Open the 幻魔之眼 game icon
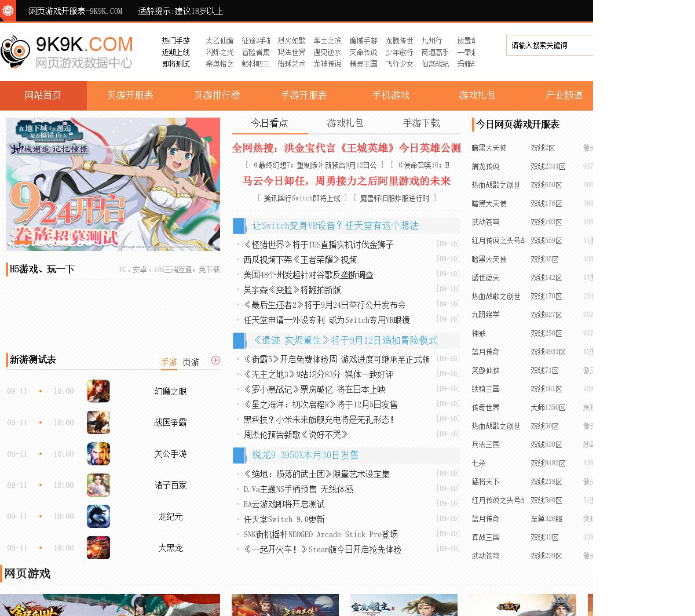This screenshot has width=695, height=616. pyautogui.click(x=98, y=391)
